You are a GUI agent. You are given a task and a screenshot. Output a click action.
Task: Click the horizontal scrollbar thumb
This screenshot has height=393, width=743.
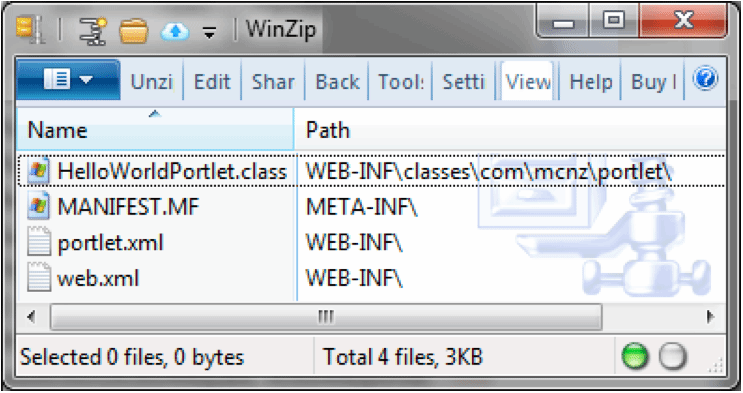coord(326,316)
